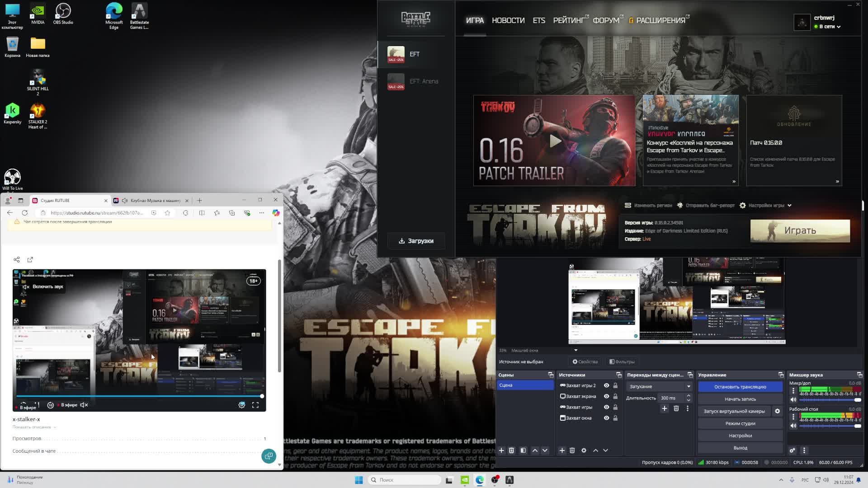Toggle visibility of Захват экрана source
The image size is (868, 488).
[x=606, y=396]
